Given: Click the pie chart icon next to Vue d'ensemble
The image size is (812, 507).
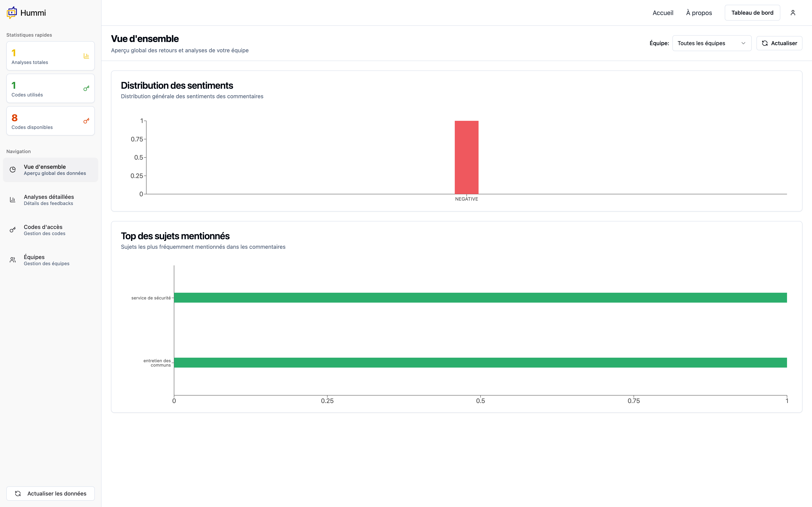Looking at the screenshot, I should pyautogui.click(x=13, y=170).
